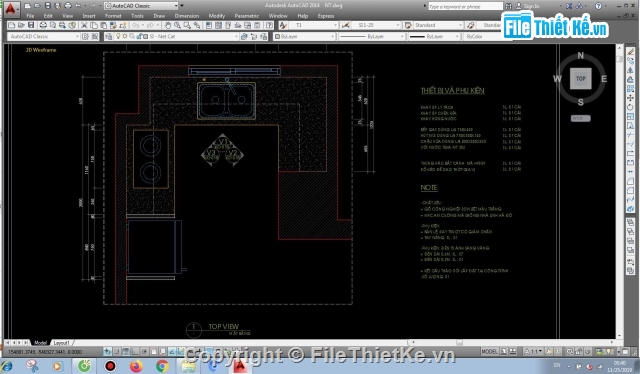
Task: Click the Plot printer icon in toolbar
Action: coord(43,25)
